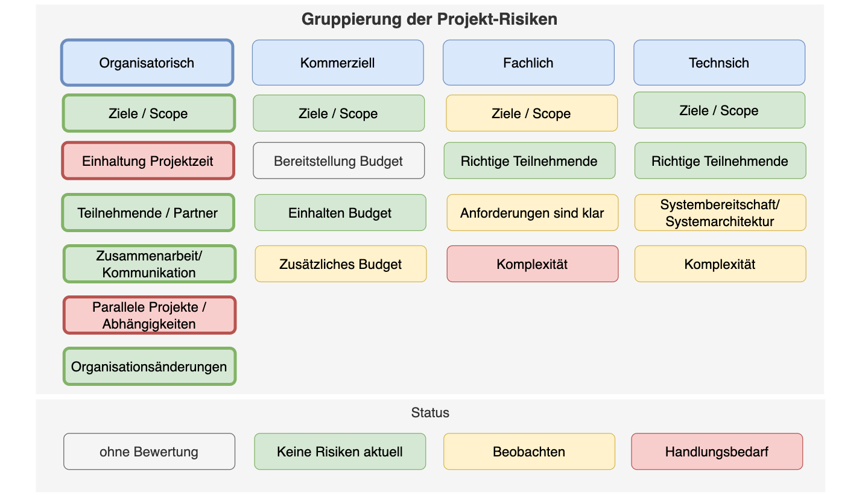Screen dimensions: 868x495
Task: Click the Systembereitschaft/Systemarchitektur box
Action: point(720,213)
